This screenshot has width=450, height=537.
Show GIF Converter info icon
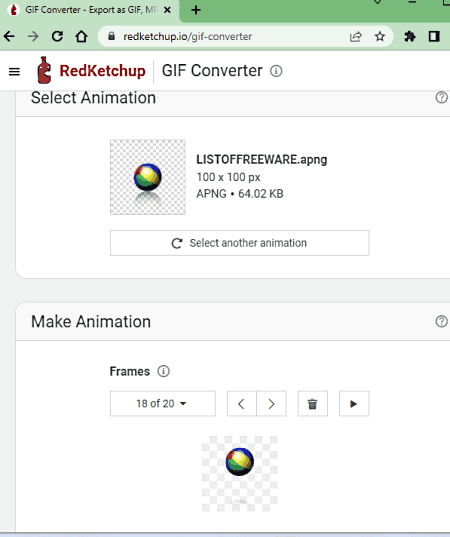[x=276, y=71]
